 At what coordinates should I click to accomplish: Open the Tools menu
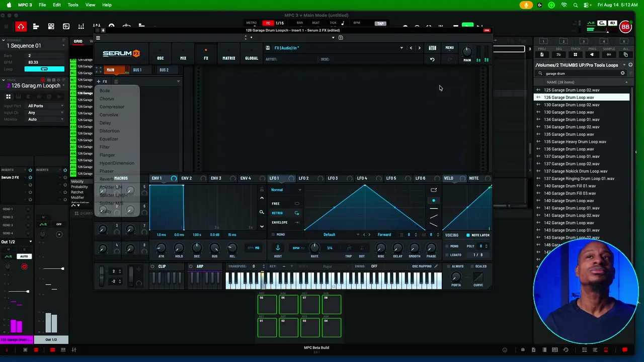(73, 5)
